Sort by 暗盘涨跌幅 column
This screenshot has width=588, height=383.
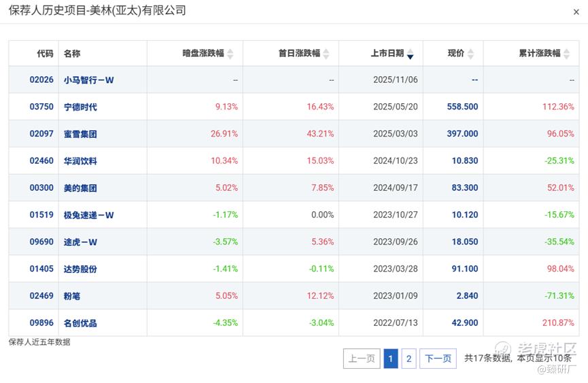click(x=230, y=54)
